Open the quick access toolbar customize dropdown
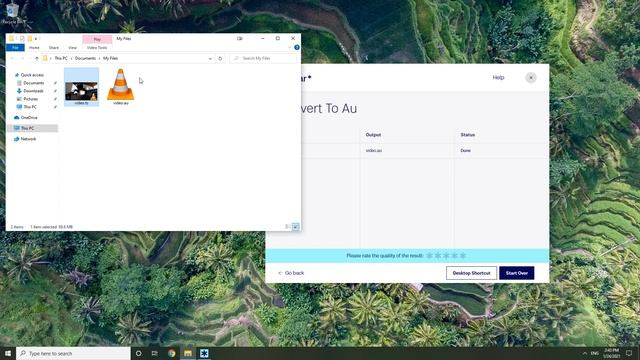Viewport: 640px width, 360px height. click(36, 39)
